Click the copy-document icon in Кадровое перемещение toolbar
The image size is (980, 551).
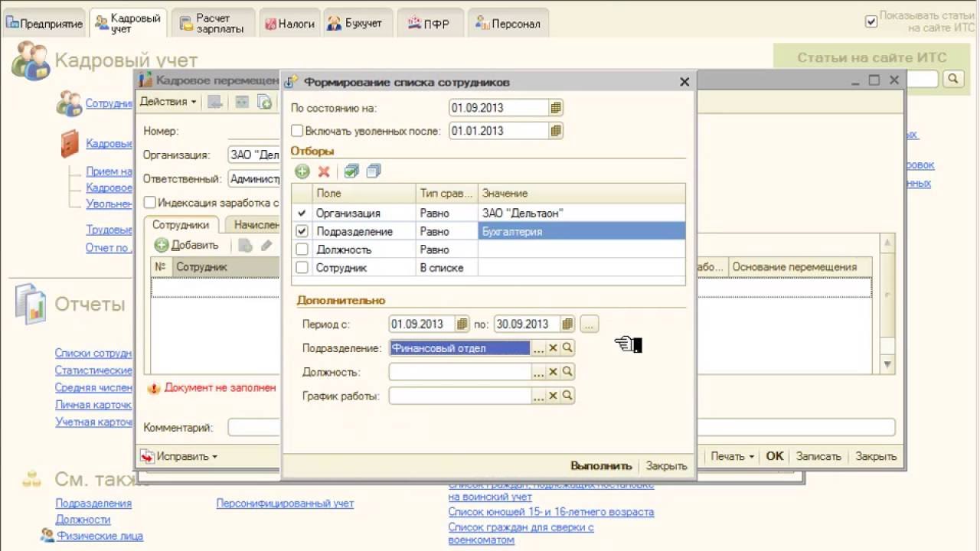(x=264, y=102)
